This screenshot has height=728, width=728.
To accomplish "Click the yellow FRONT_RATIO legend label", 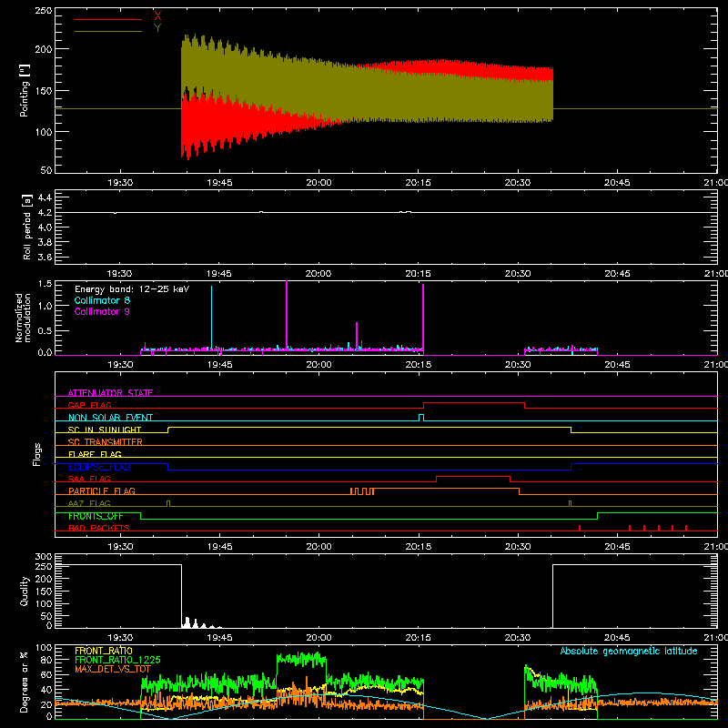I will click(104, 651).
